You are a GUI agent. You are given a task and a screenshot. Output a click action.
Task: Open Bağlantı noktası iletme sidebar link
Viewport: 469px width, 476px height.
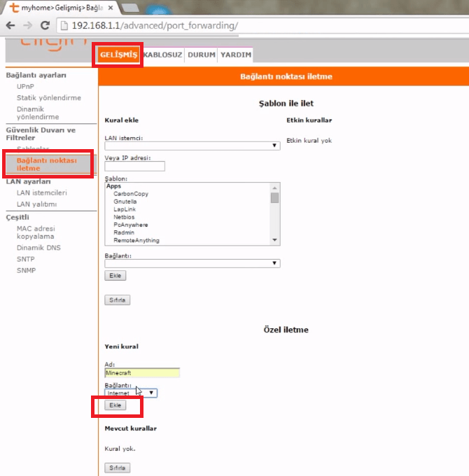tap(47, 164)
